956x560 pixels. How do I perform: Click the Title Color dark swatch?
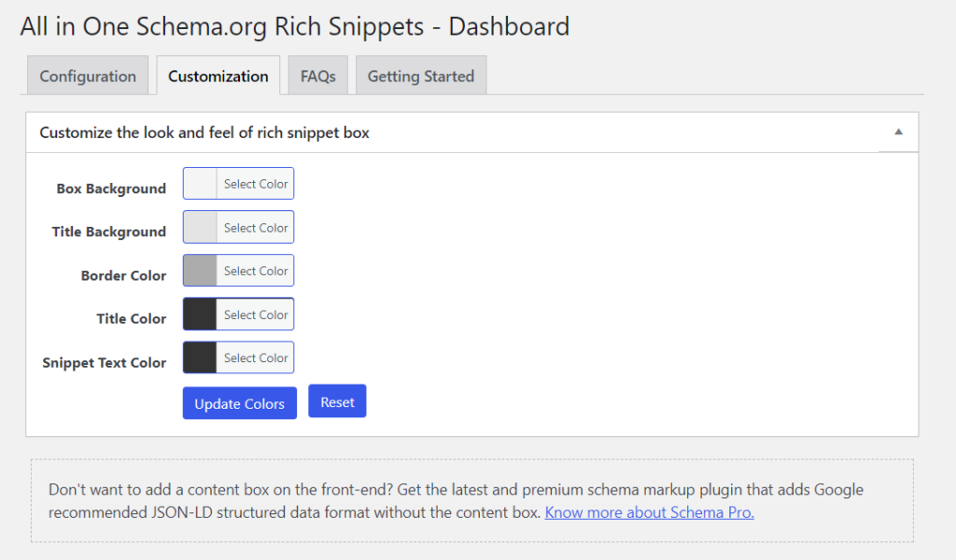(200, 315)
